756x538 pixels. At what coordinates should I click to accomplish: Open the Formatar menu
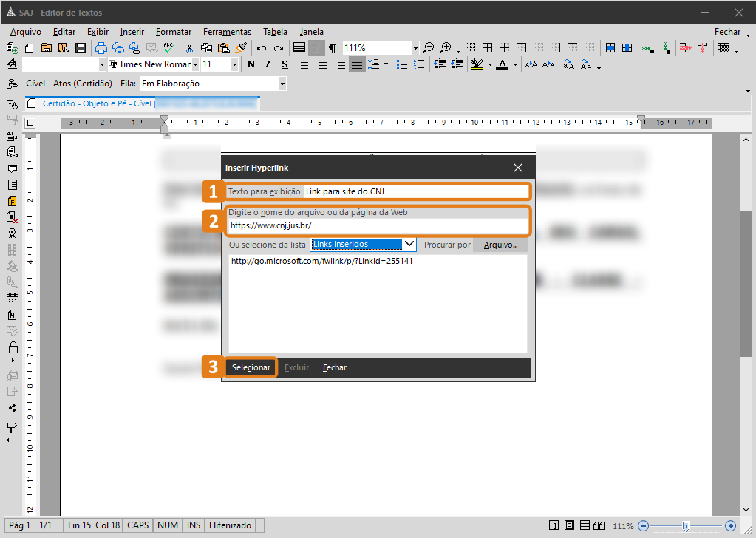point(174,32)
